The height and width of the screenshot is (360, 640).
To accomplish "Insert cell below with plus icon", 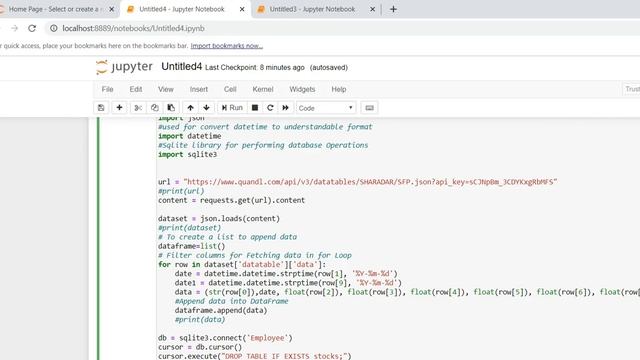I will pos(119,108).
